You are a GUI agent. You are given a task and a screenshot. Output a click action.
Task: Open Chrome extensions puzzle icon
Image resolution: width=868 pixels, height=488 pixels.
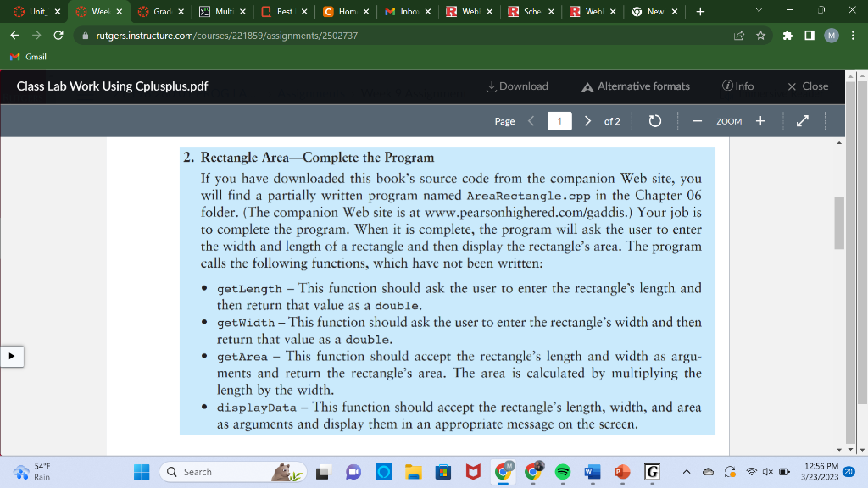787,36
